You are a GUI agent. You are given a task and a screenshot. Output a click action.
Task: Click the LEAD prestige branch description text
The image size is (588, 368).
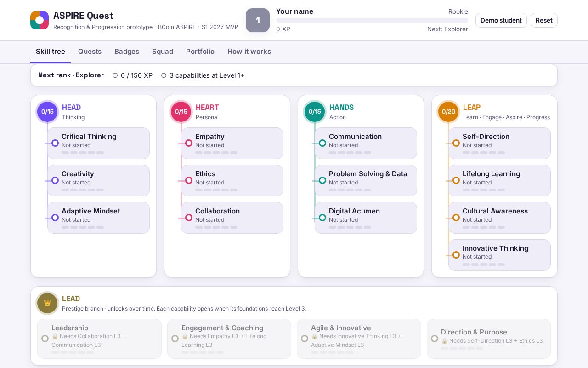[184, 309]
